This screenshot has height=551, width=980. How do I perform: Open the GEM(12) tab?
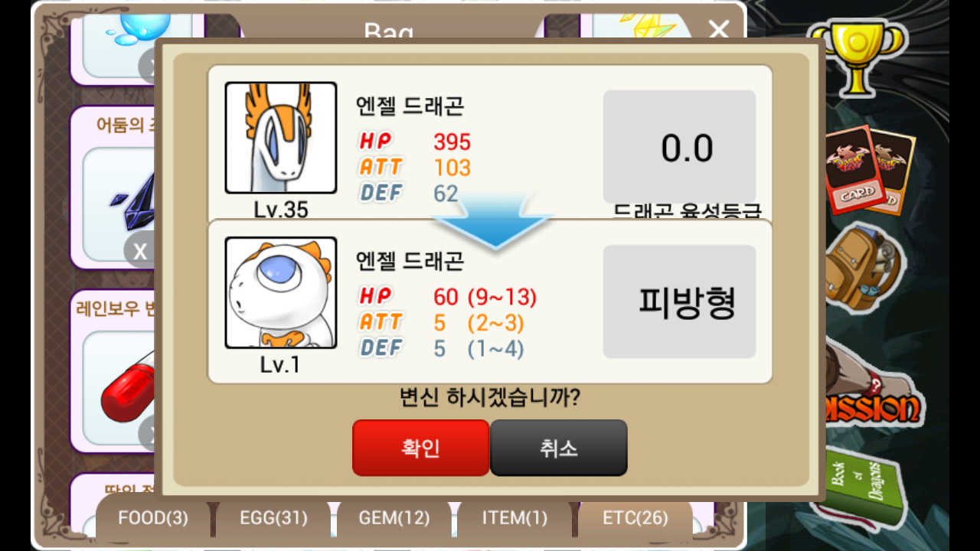(x=394, y=518)
